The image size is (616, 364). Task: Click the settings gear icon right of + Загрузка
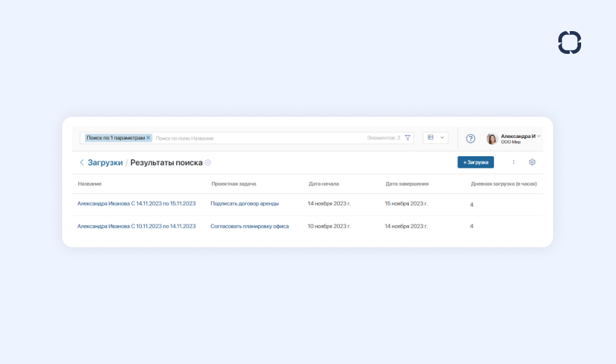(532, 162)
